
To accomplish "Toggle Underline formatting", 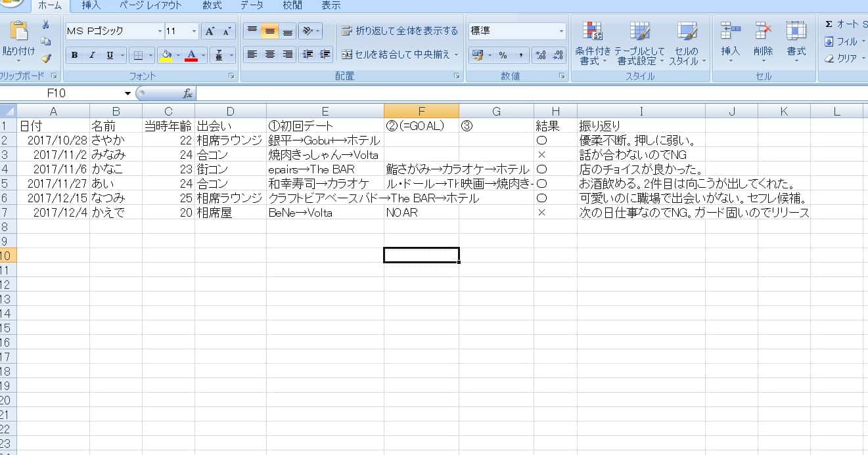I will [108, 55].
